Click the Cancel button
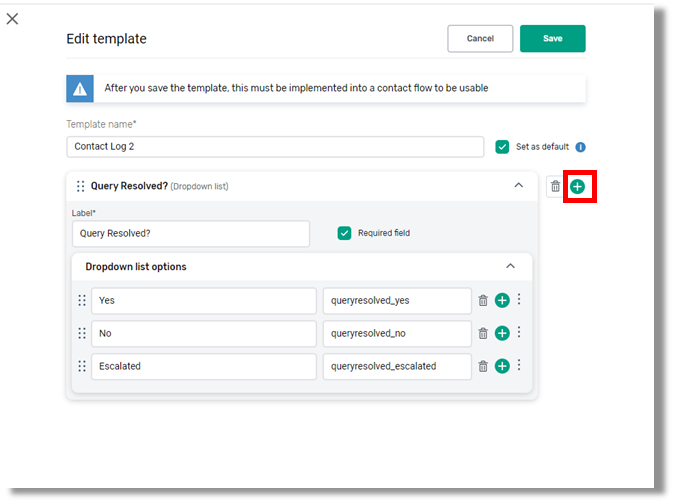The width and height of the screenshot is (674, 503). point(480,38)
